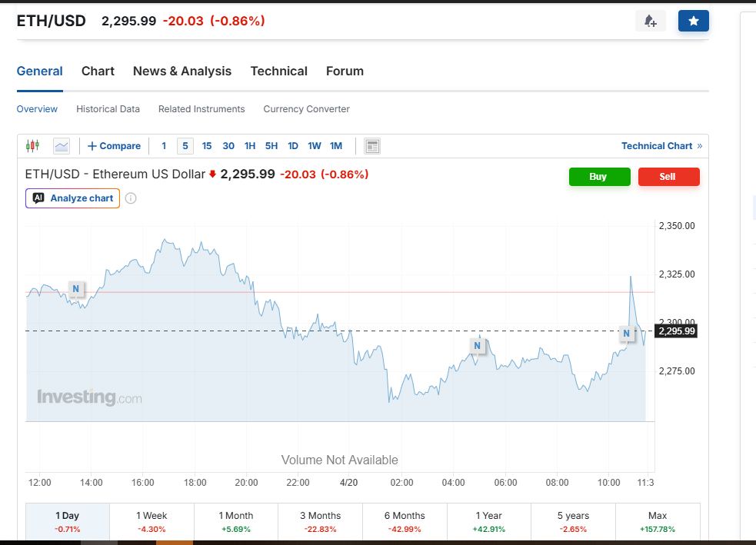Open the news marker near 05:00 on the chart
Viewport: 756px width, 545px height.
(477, 347)
